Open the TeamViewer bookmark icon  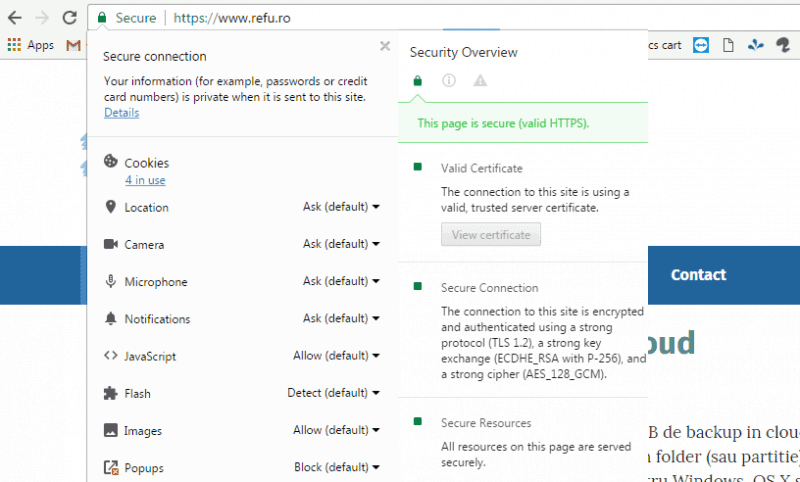[x=701, y=45]
